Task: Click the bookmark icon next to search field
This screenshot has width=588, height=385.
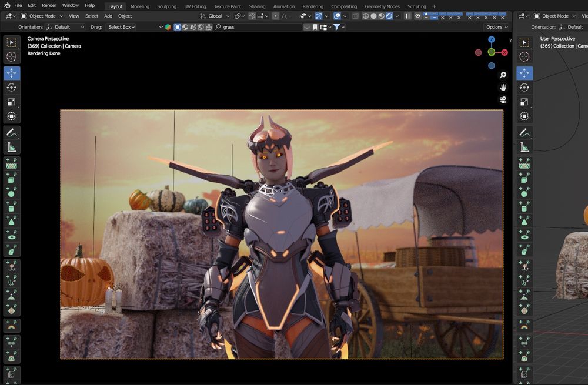Action: pyautogui.click(x=315, y=27)
